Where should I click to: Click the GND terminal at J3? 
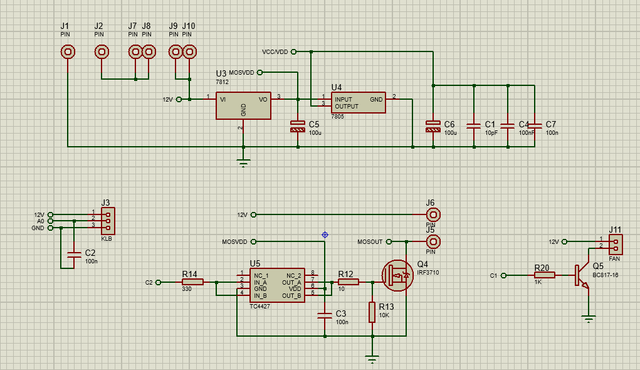tap(50, 228)
